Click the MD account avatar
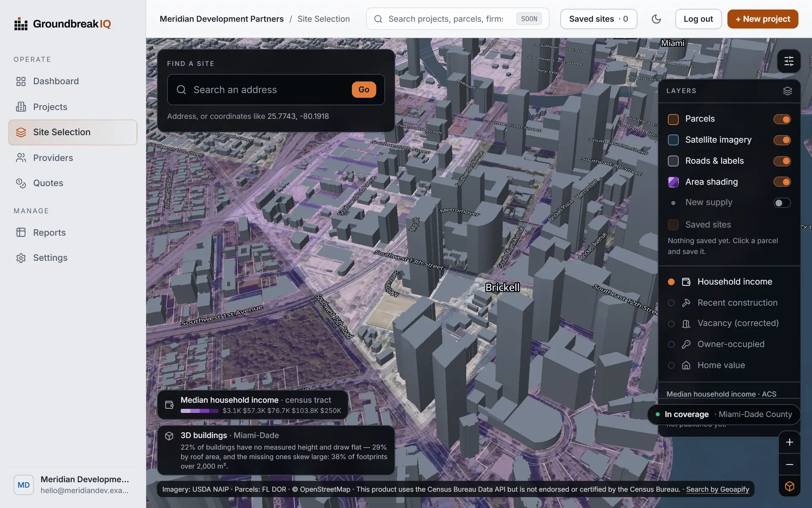 click(24, 485)
